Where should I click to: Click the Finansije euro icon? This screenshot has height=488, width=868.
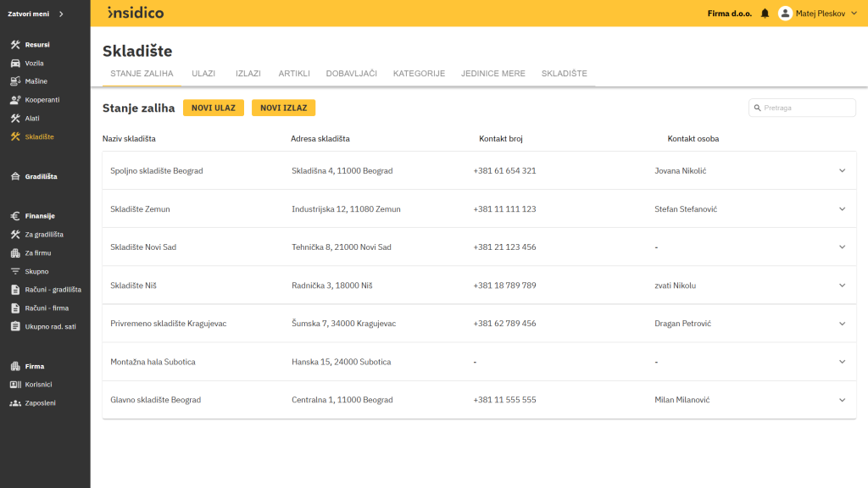pyautogui.click(x=15, y=216)
